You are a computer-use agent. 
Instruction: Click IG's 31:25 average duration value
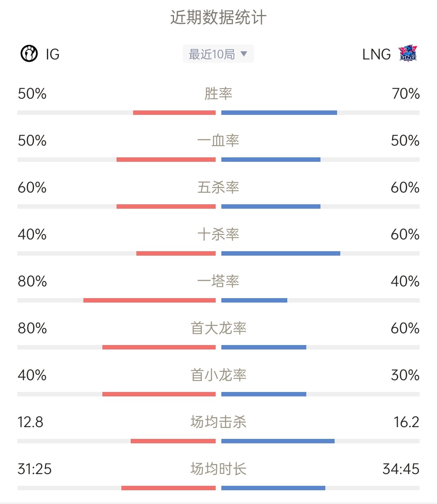pos(35,469)
